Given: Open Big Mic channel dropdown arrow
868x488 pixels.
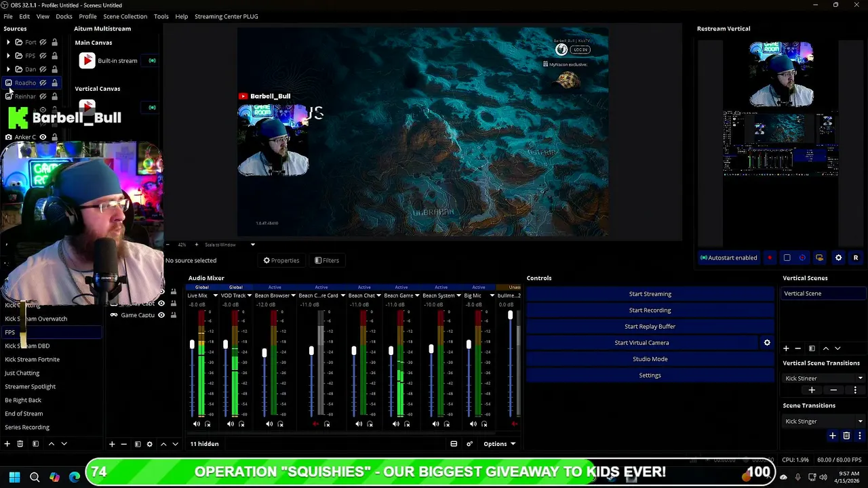Looking at the screenshot, I should coord(492,296).
